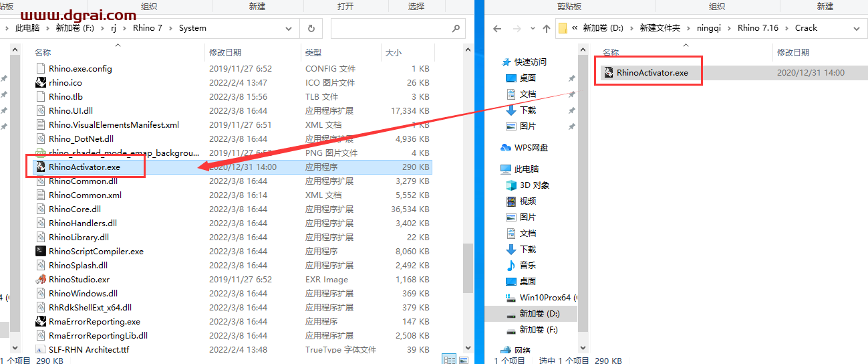The width and height of the screenshot is (868, 364).
Task: Expand the hidden path chevron before 新加卷 (D:)
Action: tap(575, 28)
